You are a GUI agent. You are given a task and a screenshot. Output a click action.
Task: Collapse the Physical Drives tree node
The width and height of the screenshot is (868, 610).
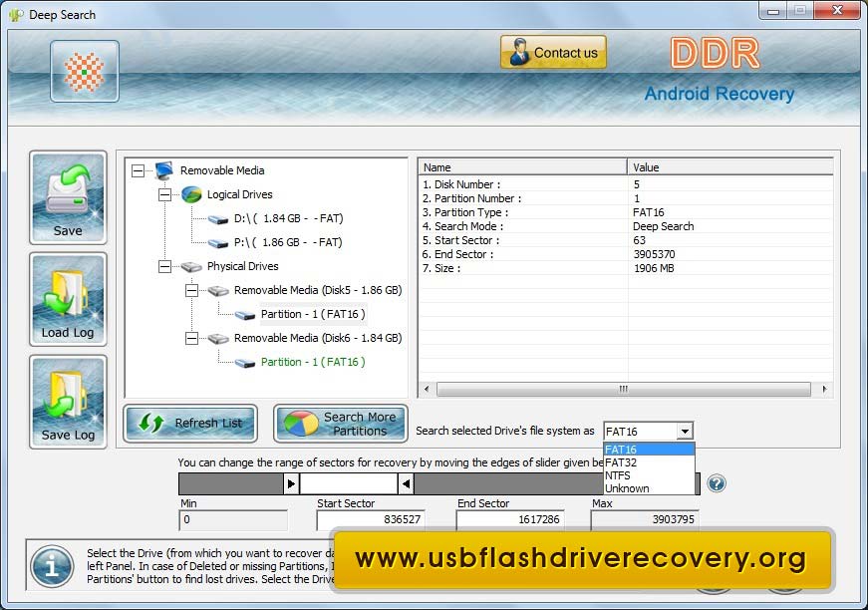coord(164,266)
